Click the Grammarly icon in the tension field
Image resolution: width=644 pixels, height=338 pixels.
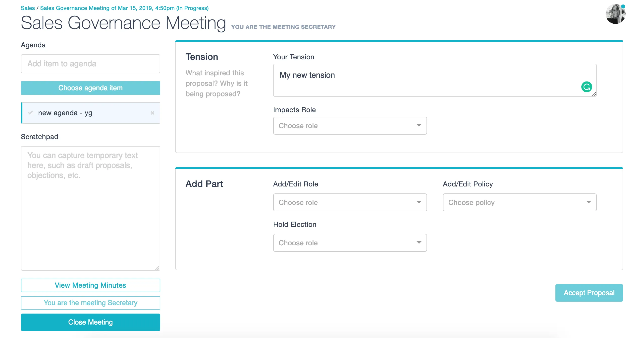587,86
